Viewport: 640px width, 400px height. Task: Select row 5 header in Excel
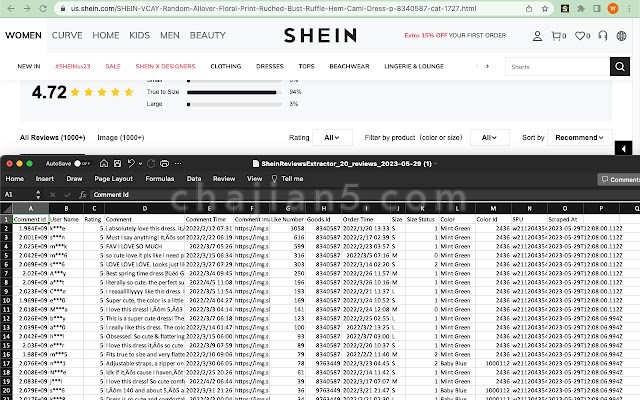[6, 255]
